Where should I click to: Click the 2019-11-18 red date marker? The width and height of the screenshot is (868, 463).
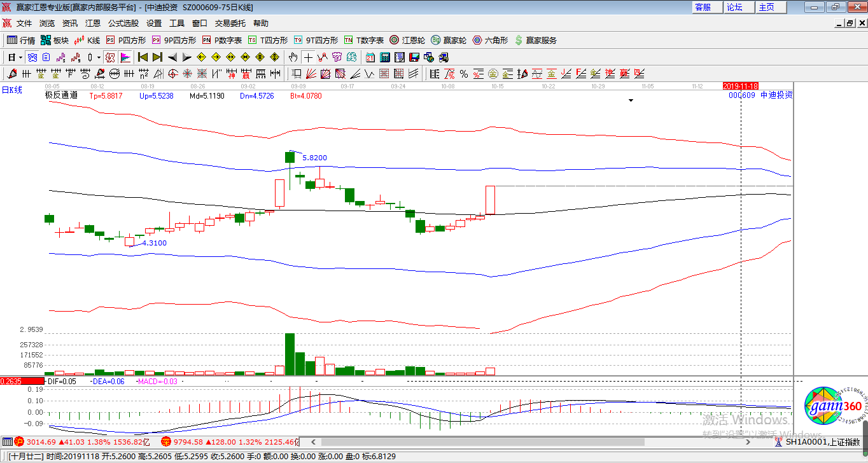pos(741,86)
